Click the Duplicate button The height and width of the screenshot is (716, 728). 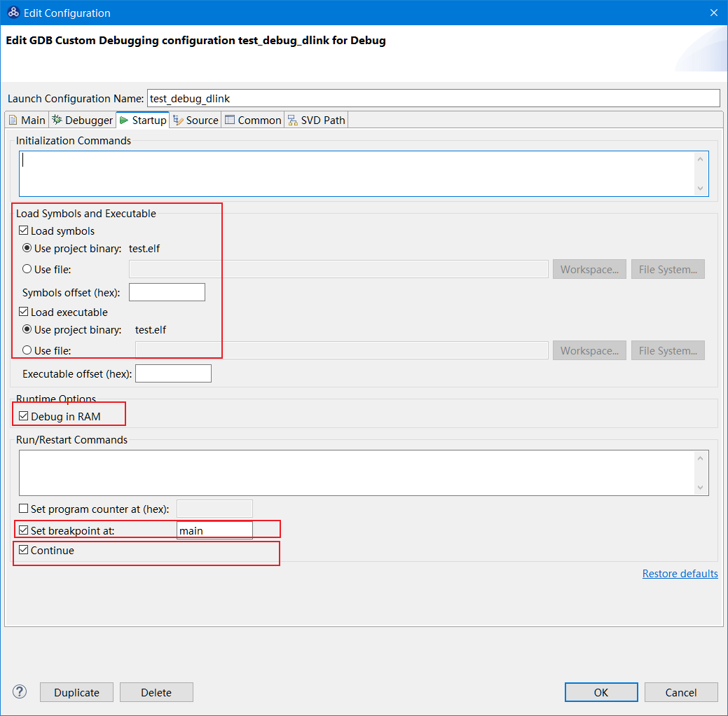coord(76,692)
